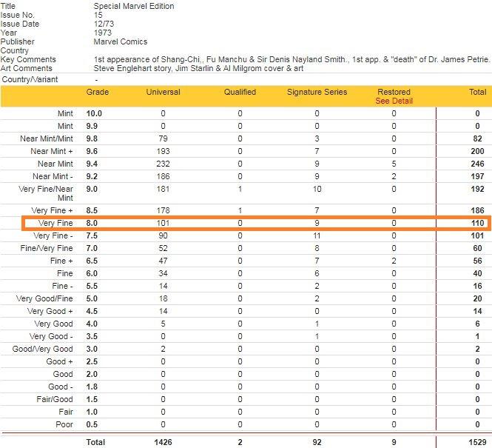Select the issue date 12/73

tap(104, 24)
